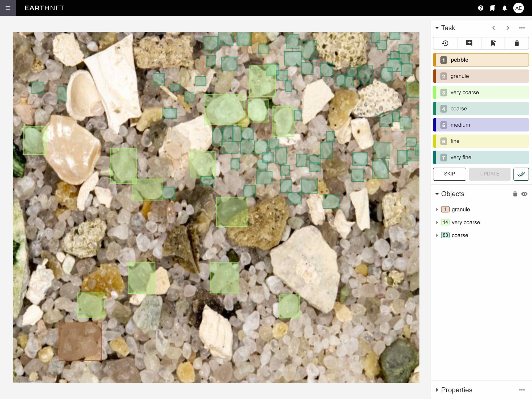Image resolution: width=532 pixels, height=399 pixels.
Task: Click the SKIP button
Action: coord(449,174)
